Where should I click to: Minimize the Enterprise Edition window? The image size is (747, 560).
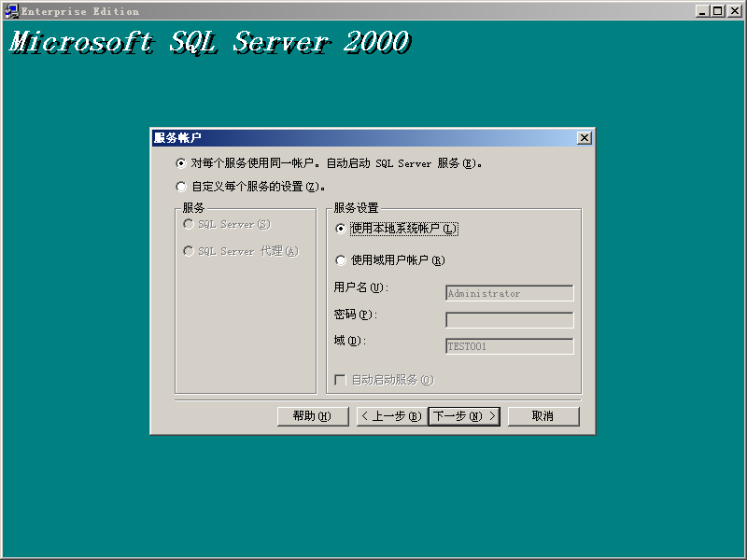pyautogui.click(x=702, y=11)
